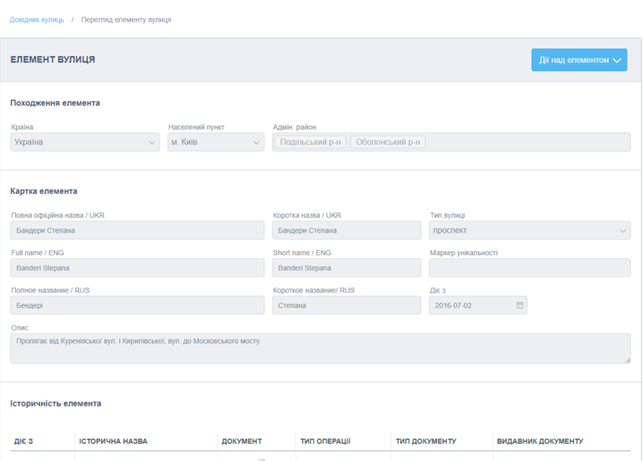
Task: Click the ІСТОРИЧНА НАЗВА column header
Action: click(x=114, y=441)
